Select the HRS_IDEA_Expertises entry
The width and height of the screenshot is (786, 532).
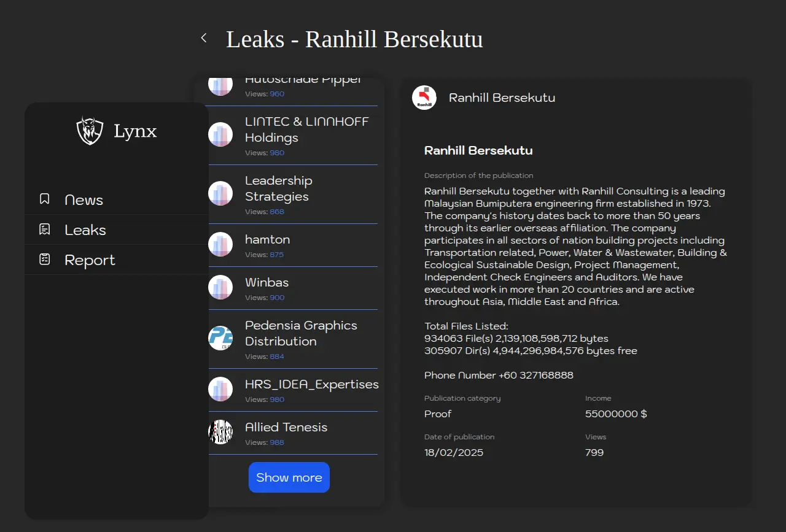311,385
